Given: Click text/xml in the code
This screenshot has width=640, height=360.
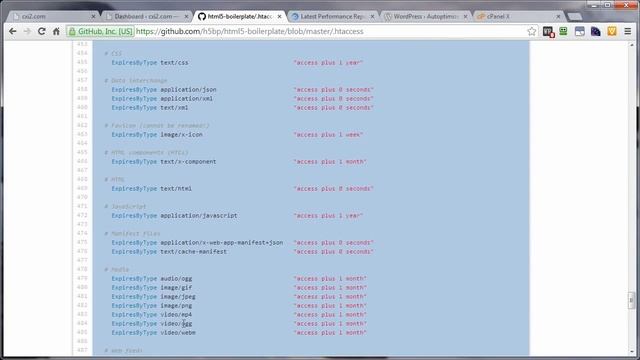Looking at the screenshot, I should tap(174, 107).
